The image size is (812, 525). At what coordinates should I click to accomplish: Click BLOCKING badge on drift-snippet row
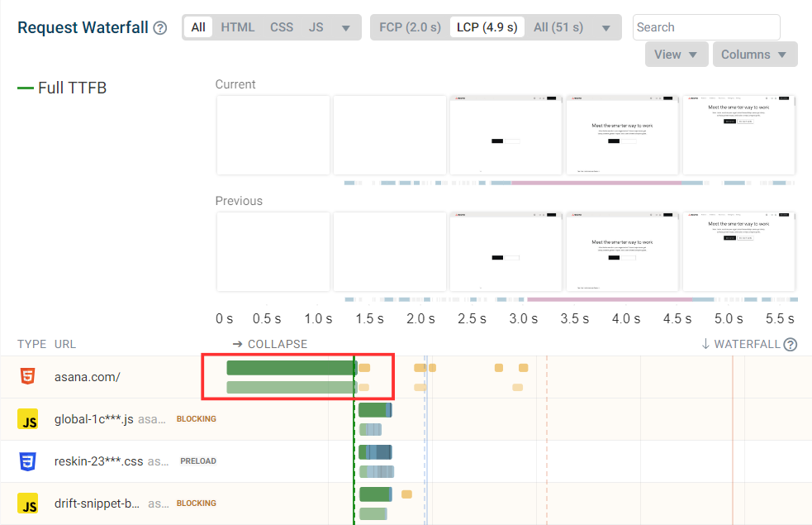[x=197, y=504]
